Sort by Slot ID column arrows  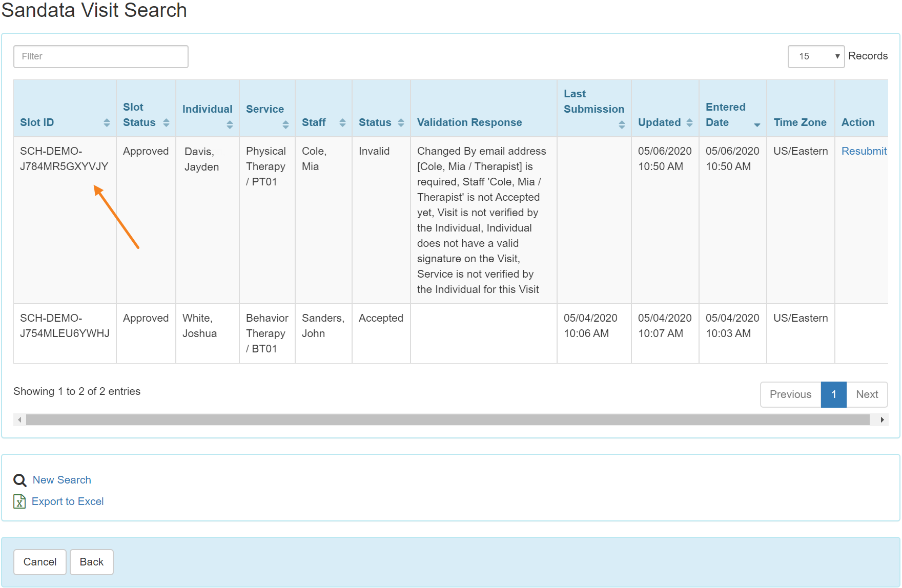107,122
